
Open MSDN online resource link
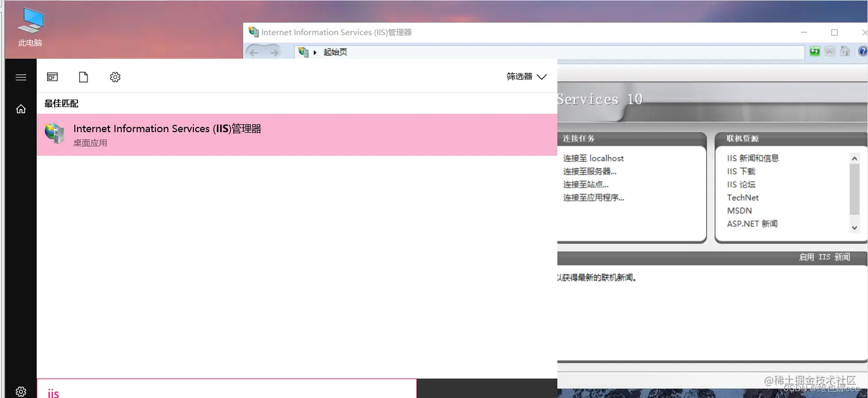coord(739,211)
